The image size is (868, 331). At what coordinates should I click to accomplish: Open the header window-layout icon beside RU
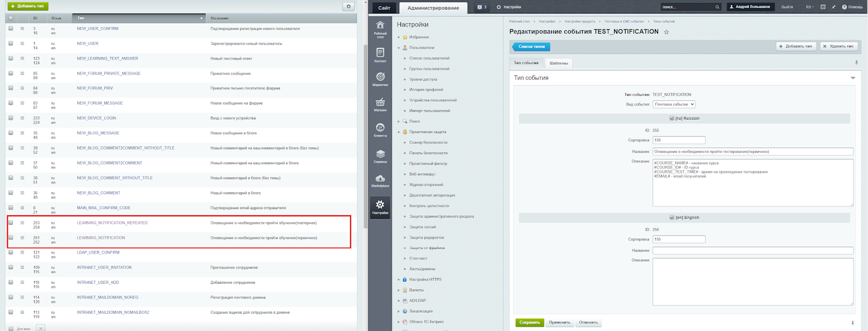click(x=823, y=7)
